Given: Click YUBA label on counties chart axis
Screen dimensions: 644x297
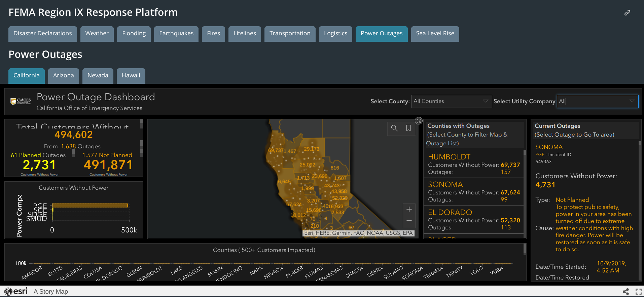Looking at the screenshot, I should click(497, 270).
